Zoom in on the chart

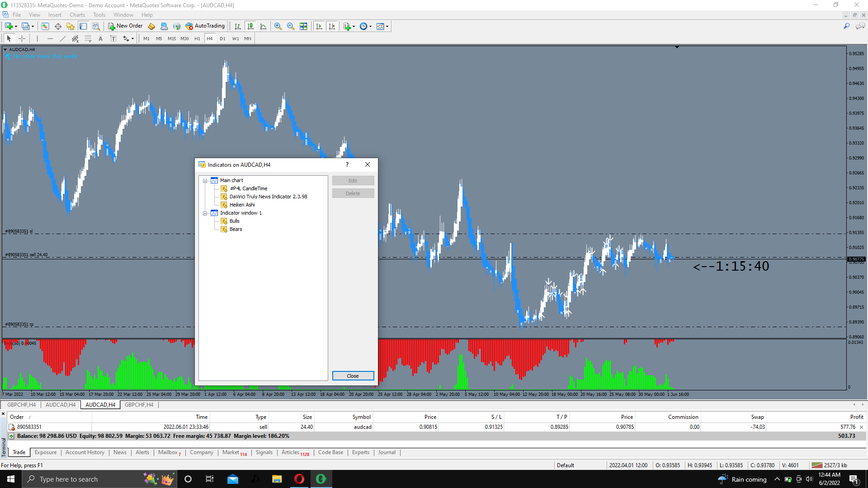pyautogui.click(x=278, y=26)
